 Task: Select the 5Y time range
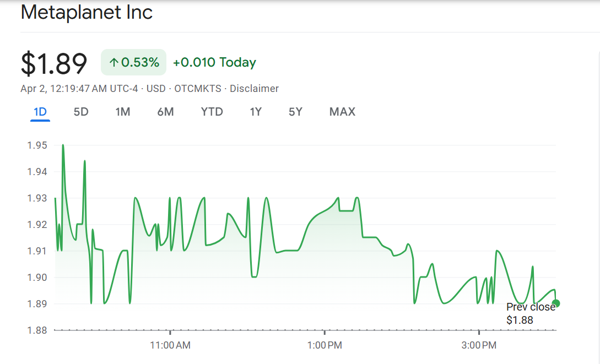[295, 111]
